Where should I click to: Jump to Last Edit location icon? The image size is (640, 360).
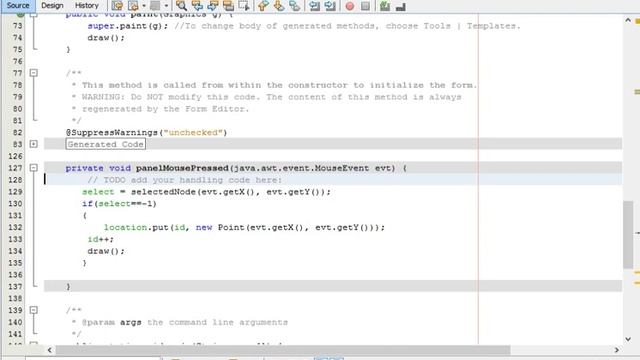(117, 6)
